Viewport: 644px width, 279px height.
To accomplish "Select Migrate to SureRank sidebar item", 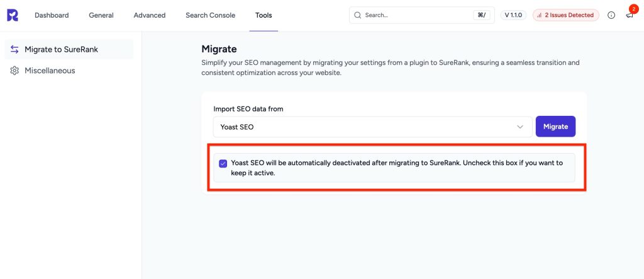I will click(69, 49).
